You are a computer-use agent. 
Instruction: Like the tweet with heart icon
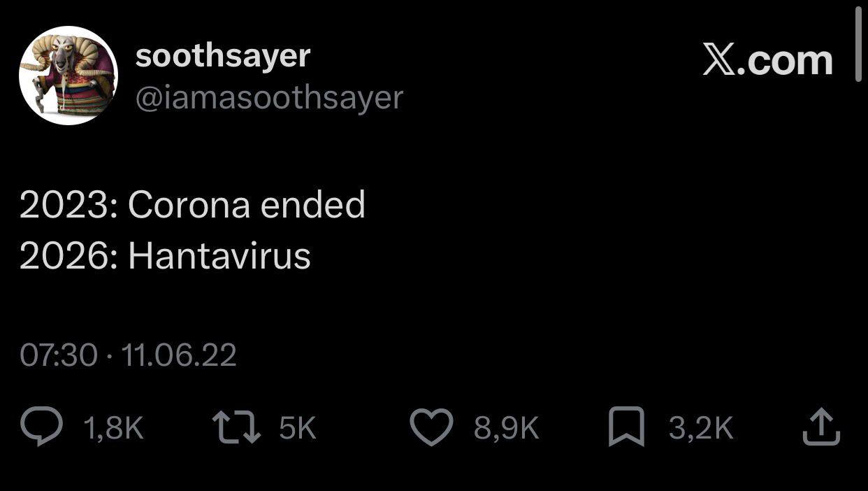click(x=431, y=427)
